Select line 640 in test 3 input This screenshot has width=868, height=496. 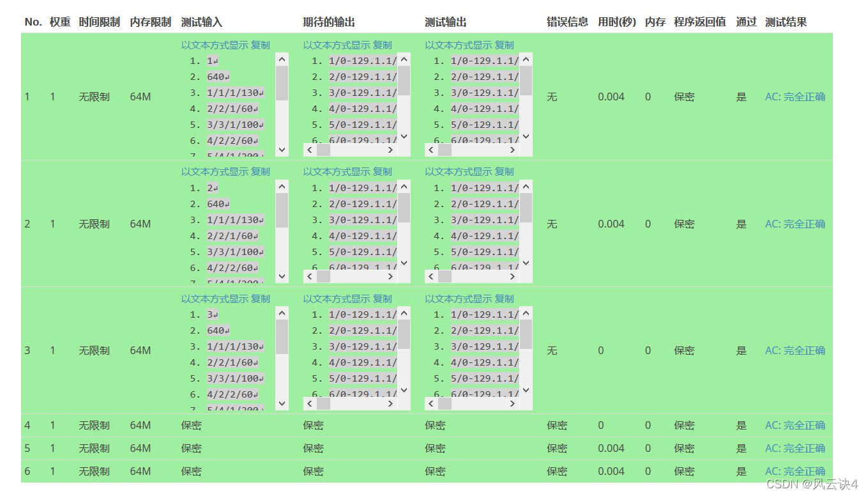(x=218, y=330)
